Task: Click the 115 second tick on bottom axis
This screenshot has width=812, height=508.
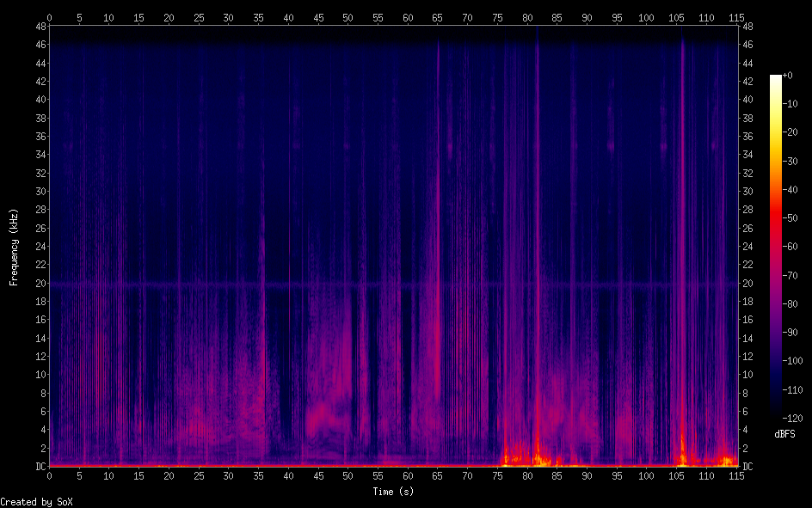Action: (735, 475)
